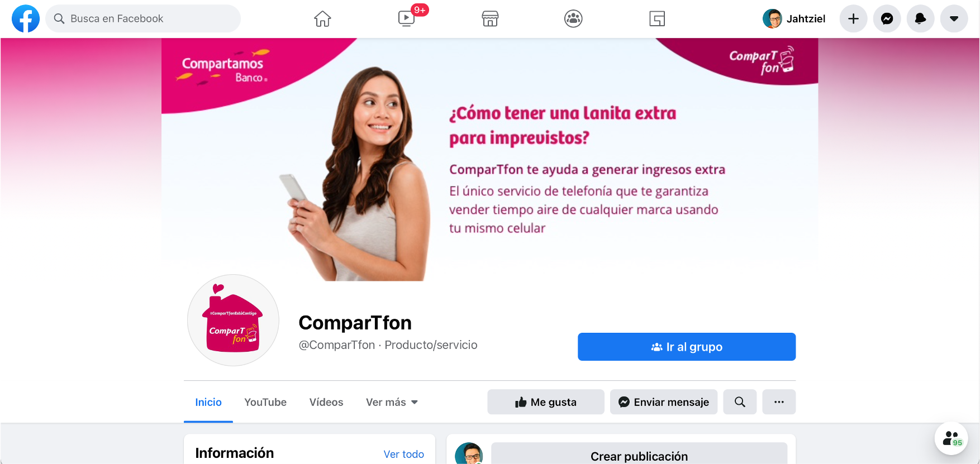Click the Ir al grupo button
980x464 pixels.
click(x=687, y=347)
